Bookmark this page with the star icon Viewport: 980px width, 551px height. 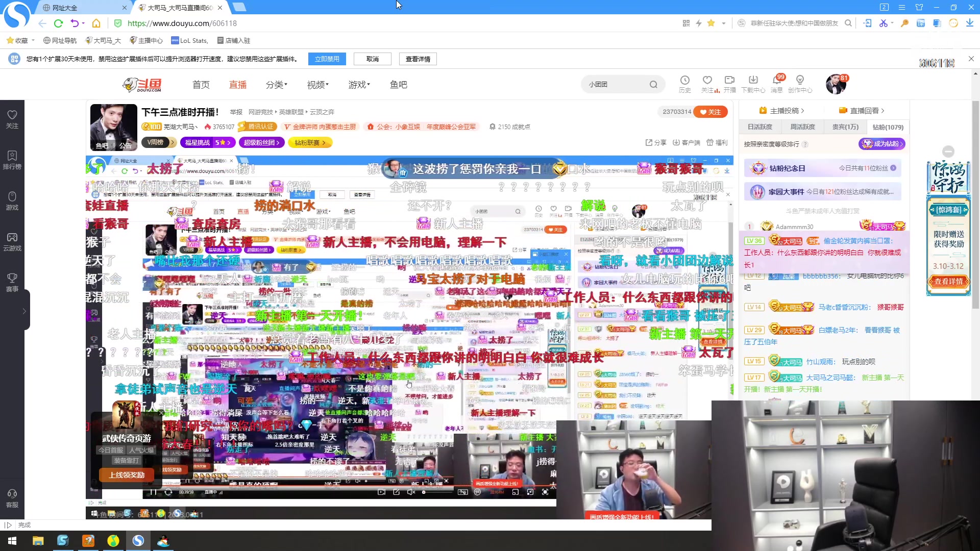[x=711, y=23]
